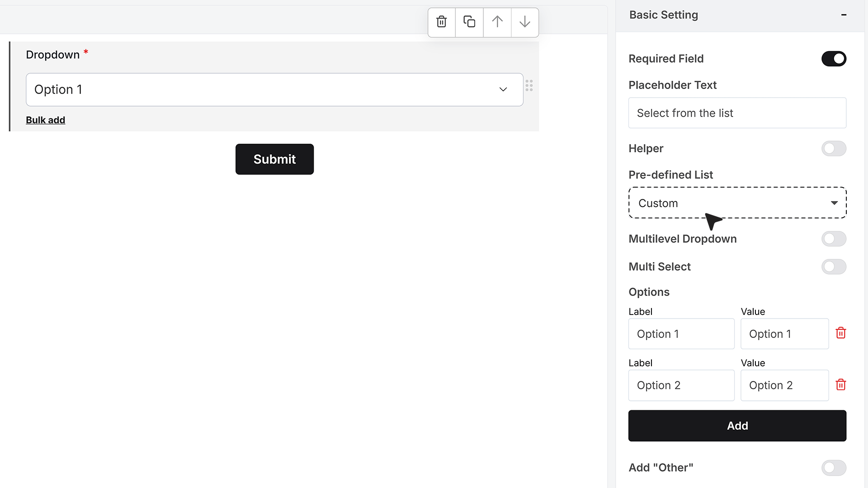Move the Dropdown field up
The image size is (868, 488).
point(497,22)
